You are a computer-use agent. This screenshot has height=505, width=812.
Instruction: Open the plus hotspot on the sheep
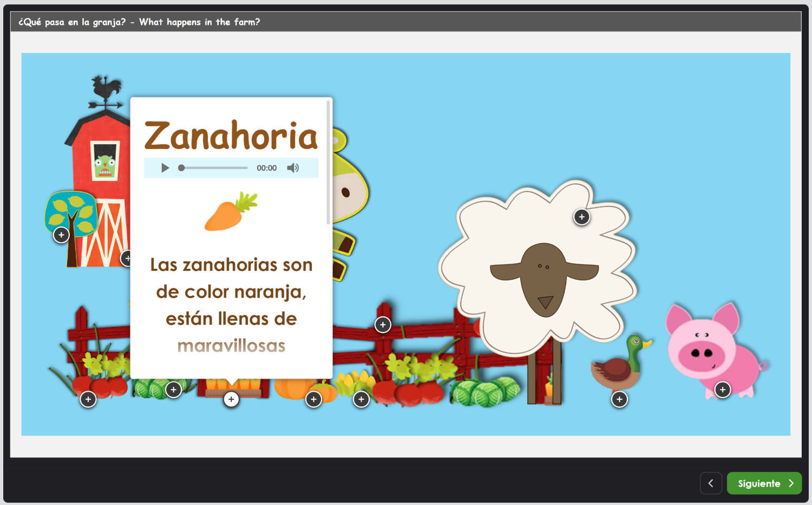click(582, 217)
